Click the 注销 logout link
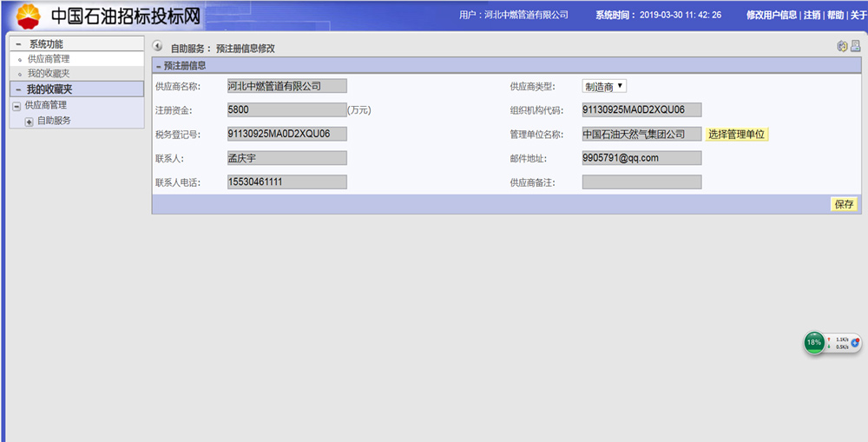Image resolution: width=868 pixels, height=442 pixels. 812,15
